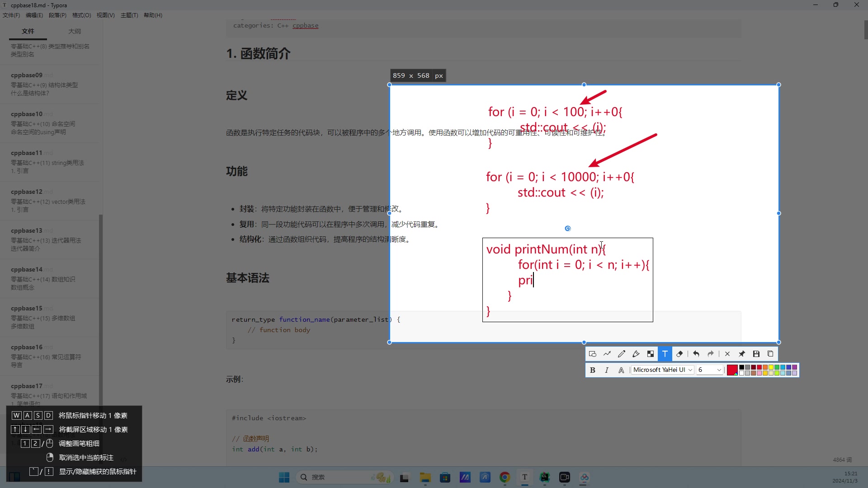Select the arrow line drawing tool
This screenshot has height=488, width=868.
coord(607,354)
